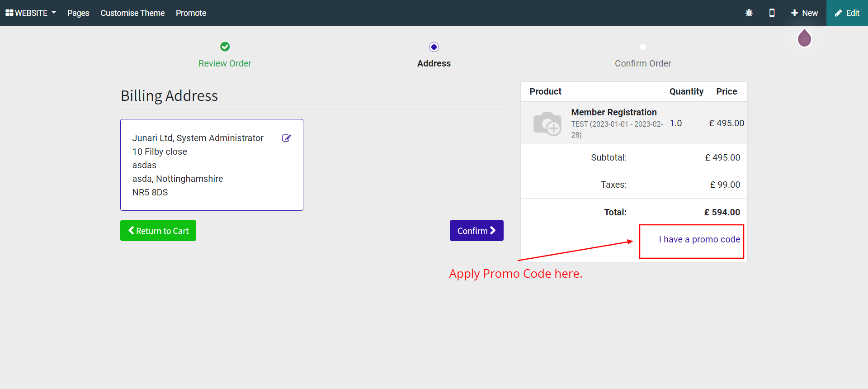Screen dimensions: 868x389
Task: Click the I have a promo code link
Action: coord(699,239)
